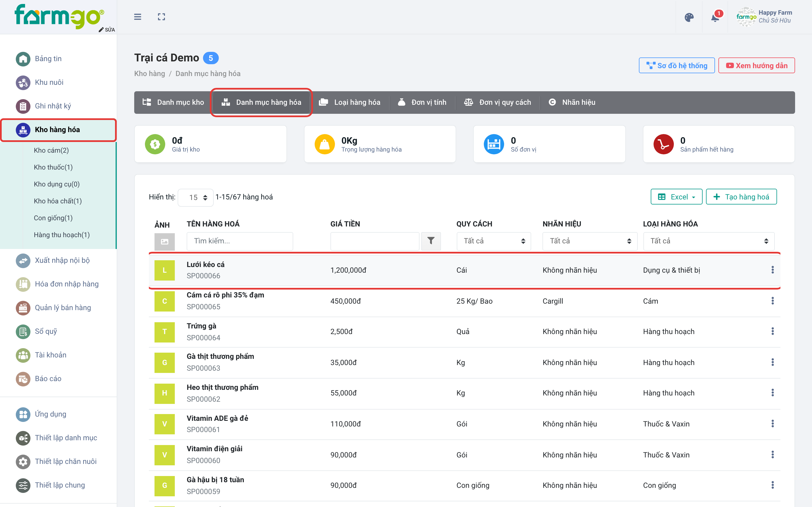Open the Quy cách Tất cả dropdown

click(x=494, y=241)
